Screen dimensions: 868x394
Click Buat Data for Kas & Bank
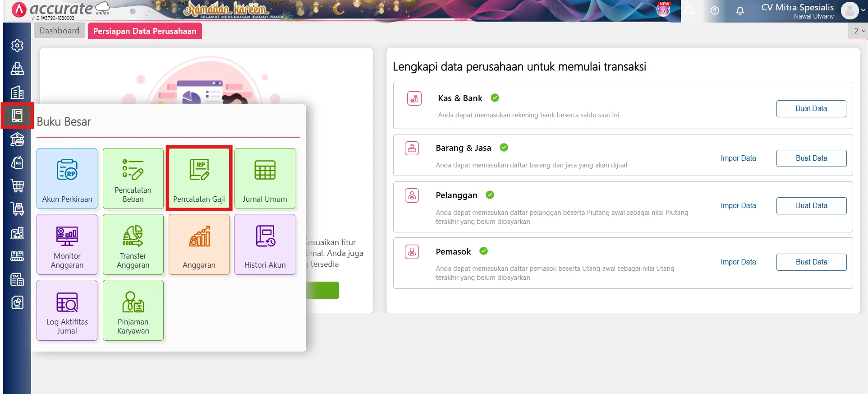(811, 109)
